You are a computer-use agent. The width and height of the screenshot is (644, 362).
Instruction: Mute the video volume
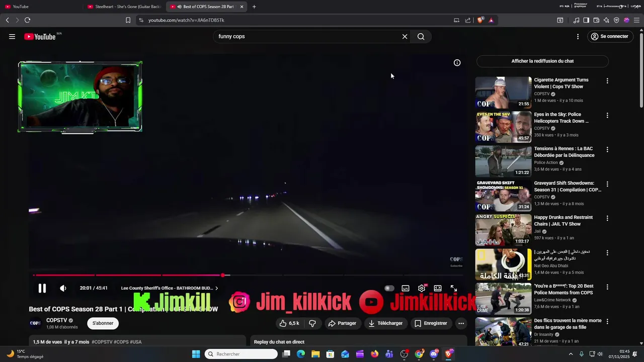coord(63,288)
